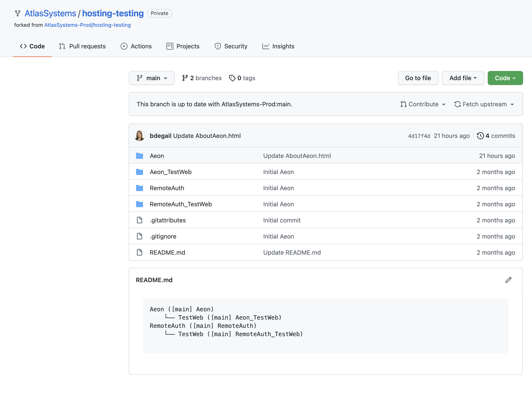The height and width of the screenshot is (398, 532).
Task: Open the Aeon folder icon
Action: [140, 156]
